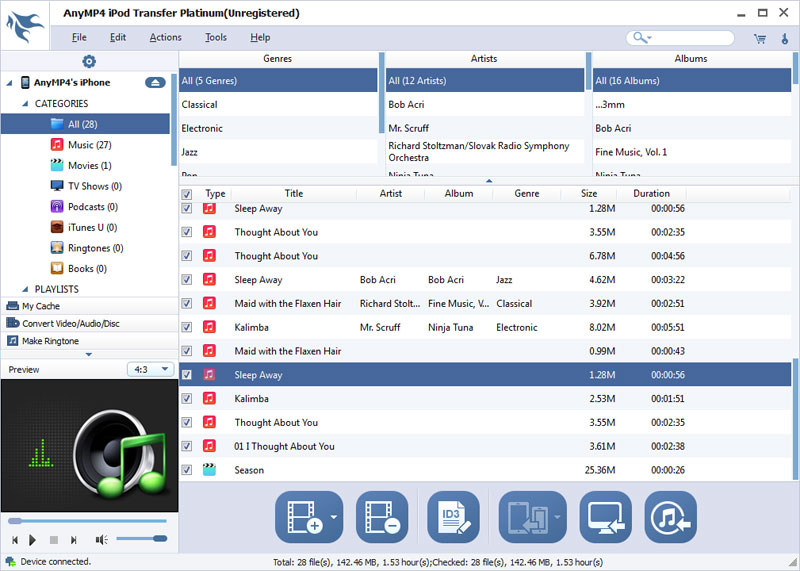Sort the list by Duration column

coord(652,193)
